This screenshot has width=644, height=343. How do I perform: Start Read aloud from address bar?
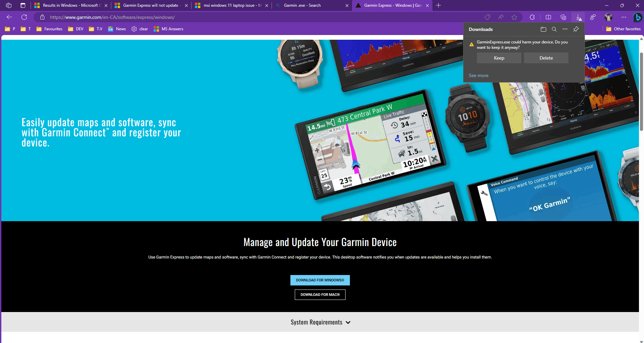[501, 17]
